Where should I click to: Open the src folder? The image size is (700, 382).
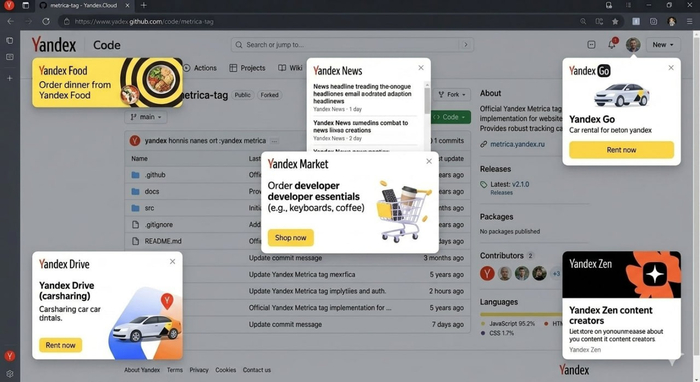tap(149, 208)
